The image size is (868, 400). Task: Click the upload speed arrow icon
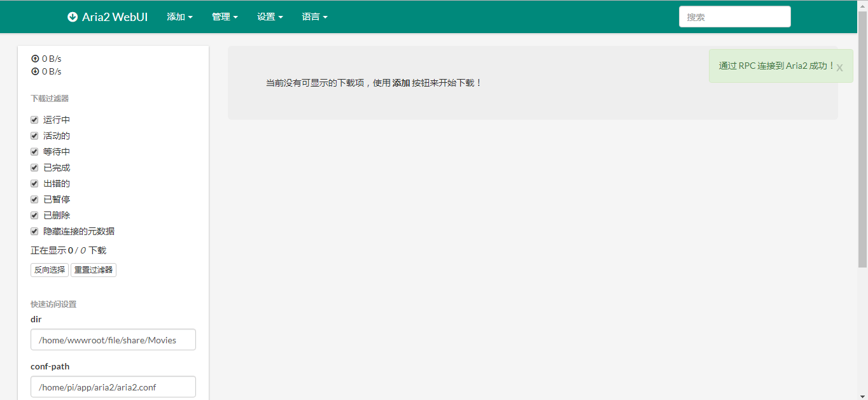35,59
